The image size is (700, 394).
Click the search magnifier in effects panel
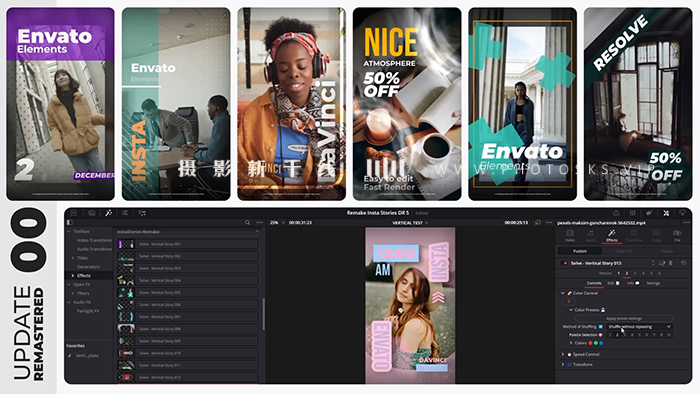(x=248, y=222)
